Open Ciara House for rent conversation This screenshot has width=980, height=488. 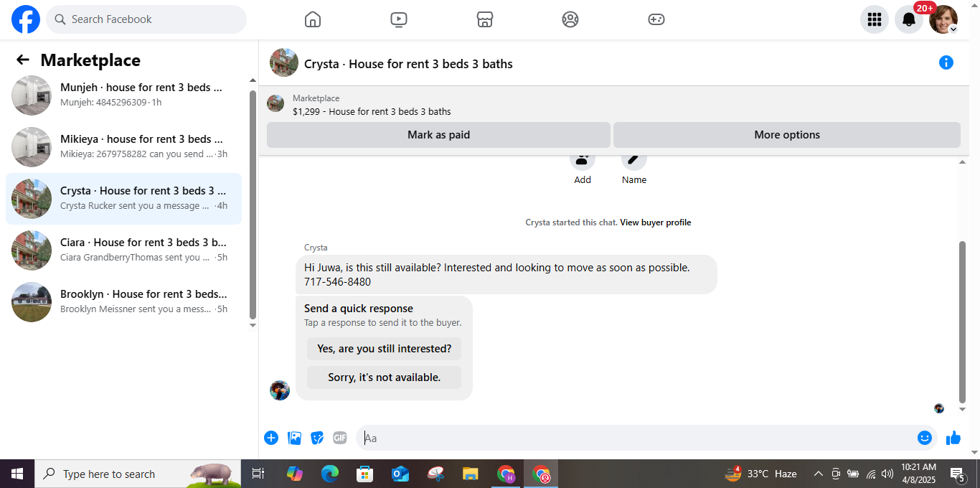[123, 250]
